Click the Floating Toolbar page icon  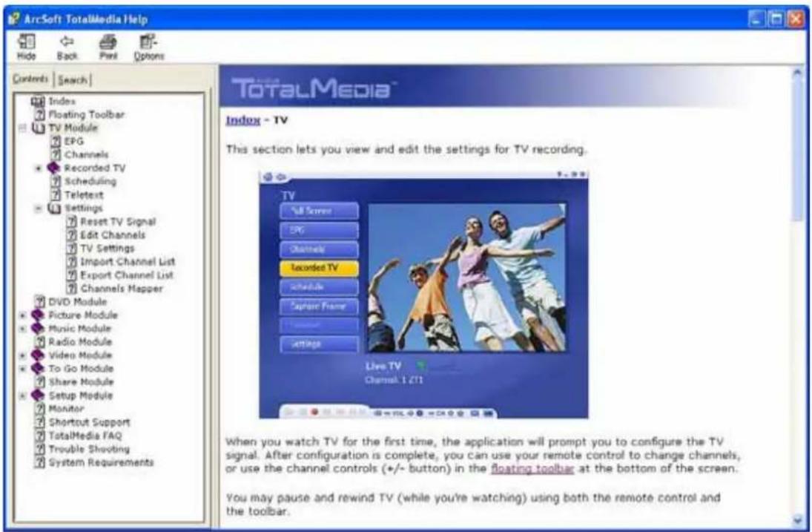point(39,114)
